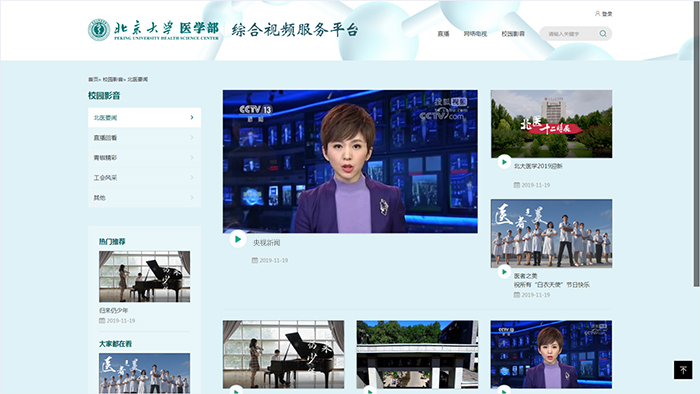Click the 2019-11-19 date under 央视新闻

click(274, 260)
